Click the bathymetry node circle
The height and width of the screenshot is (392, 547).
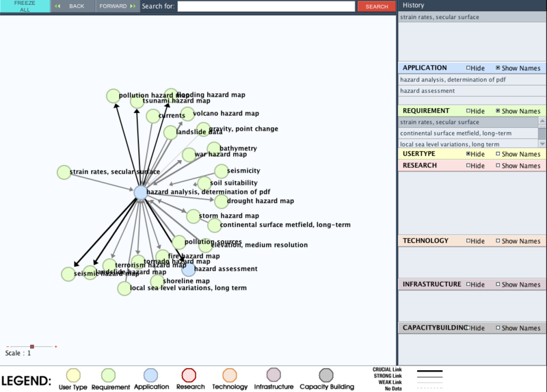pyautogui.click(x=213, y=148)
